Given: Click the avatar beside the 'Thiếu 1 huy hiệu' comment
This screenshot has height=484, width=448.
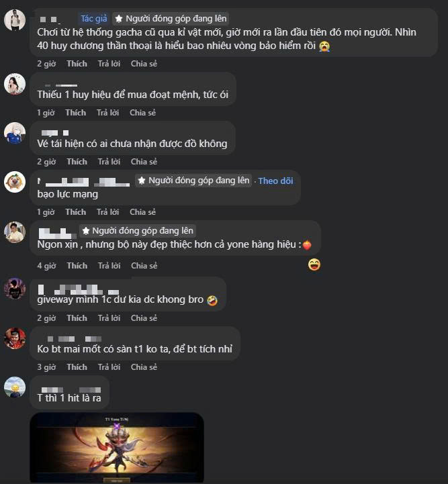Looking at the screenshot, I should (15, 84).
